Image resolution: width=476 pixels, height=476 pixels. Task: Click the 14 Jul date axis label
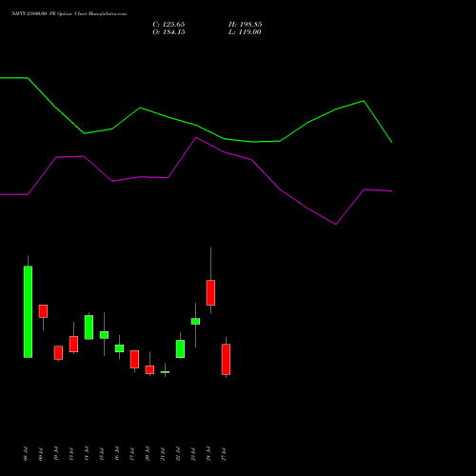coord(87,454)
